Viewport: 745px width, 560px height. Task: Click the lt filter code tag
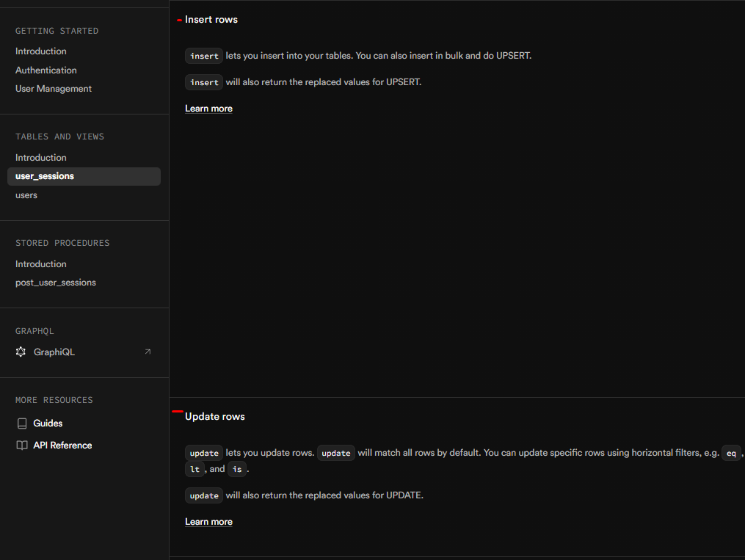point(195,469)
